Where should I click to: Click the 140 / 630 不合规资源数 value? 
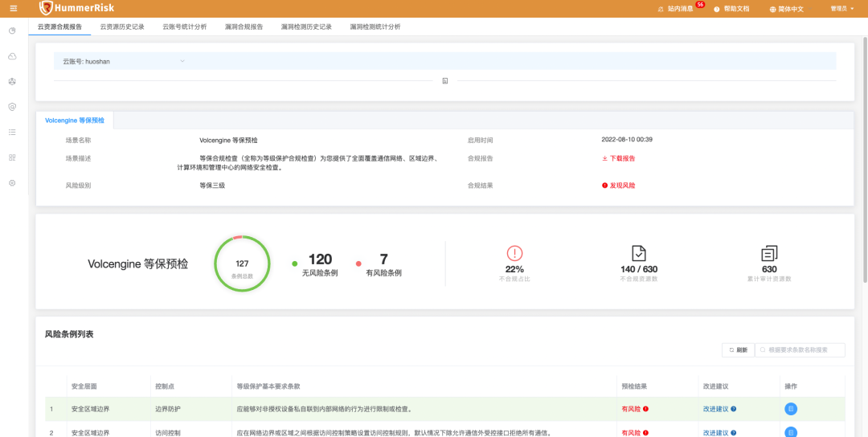point(639,269)
